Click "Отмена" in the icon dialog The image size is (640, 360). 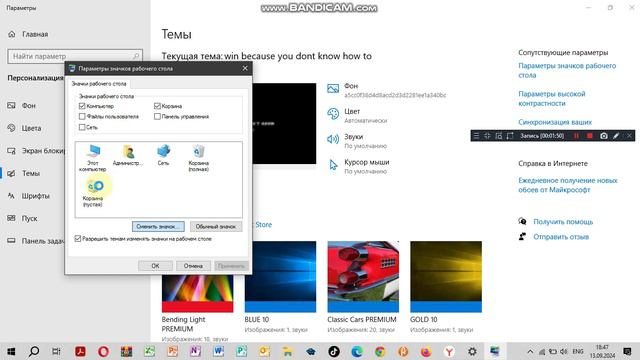(x=193, y=266)
